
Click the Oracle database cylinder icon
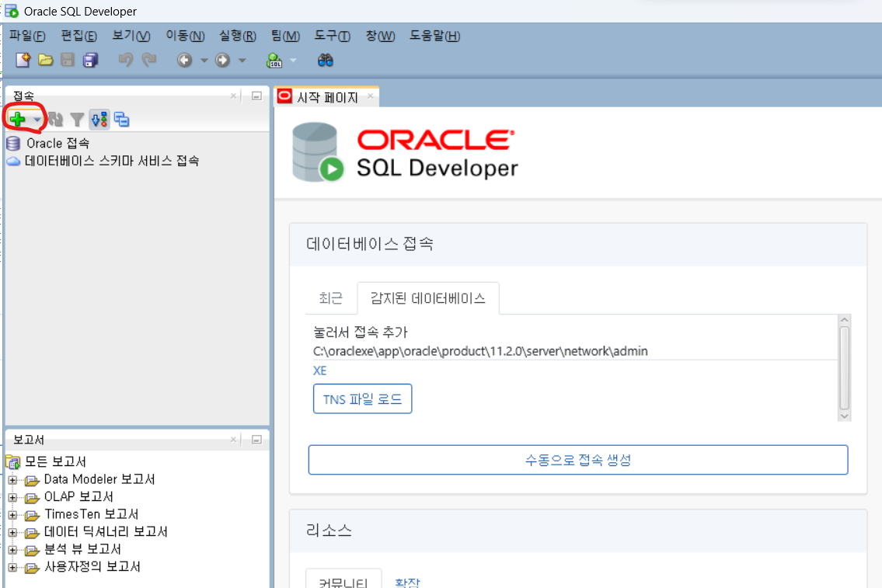(x=13, y=144)
